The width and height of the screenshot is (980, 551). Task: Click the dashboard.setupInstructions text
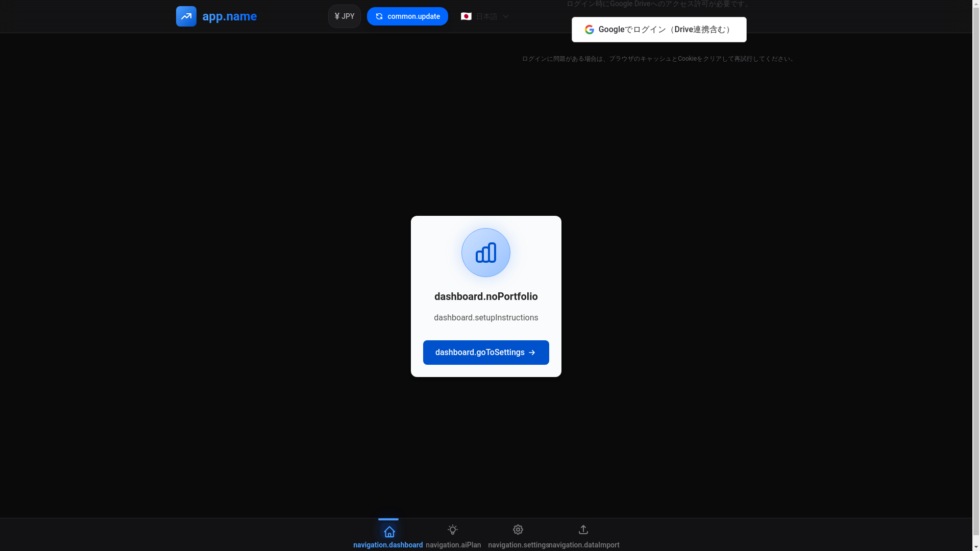pos(486,318)
